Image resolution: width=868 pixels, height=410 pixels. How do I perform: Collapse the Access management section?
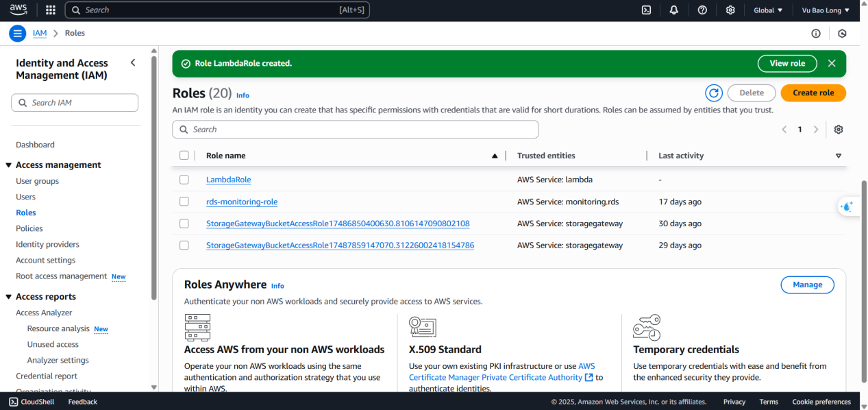coord(9,165)
